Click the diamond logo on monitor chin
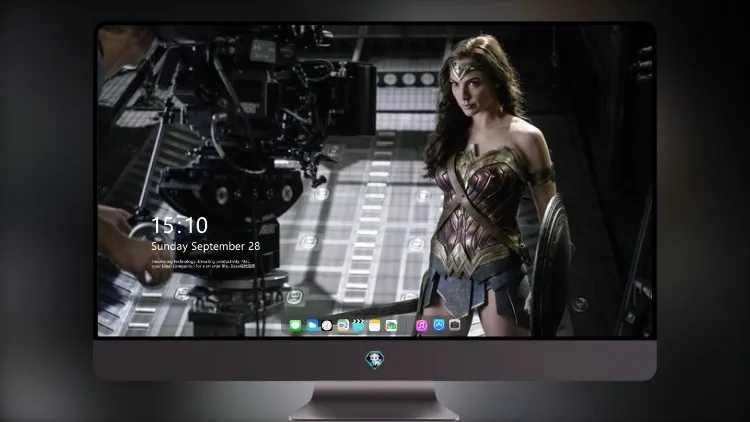 click(375, 360)
